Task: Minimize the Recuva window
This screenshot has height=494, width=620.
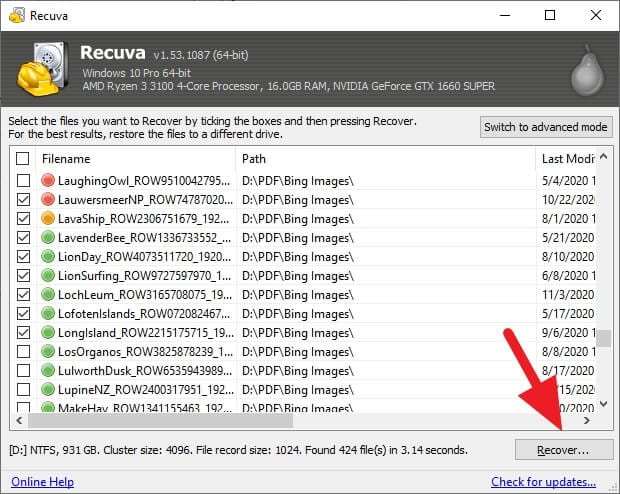Action: [505, 15]
